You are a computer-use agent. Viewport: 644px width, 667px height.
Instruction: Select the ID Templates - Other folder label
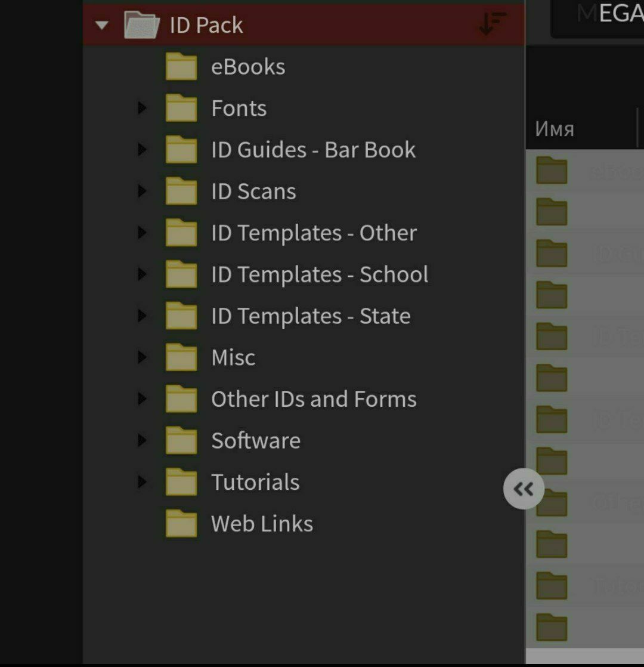click(314, 233)
